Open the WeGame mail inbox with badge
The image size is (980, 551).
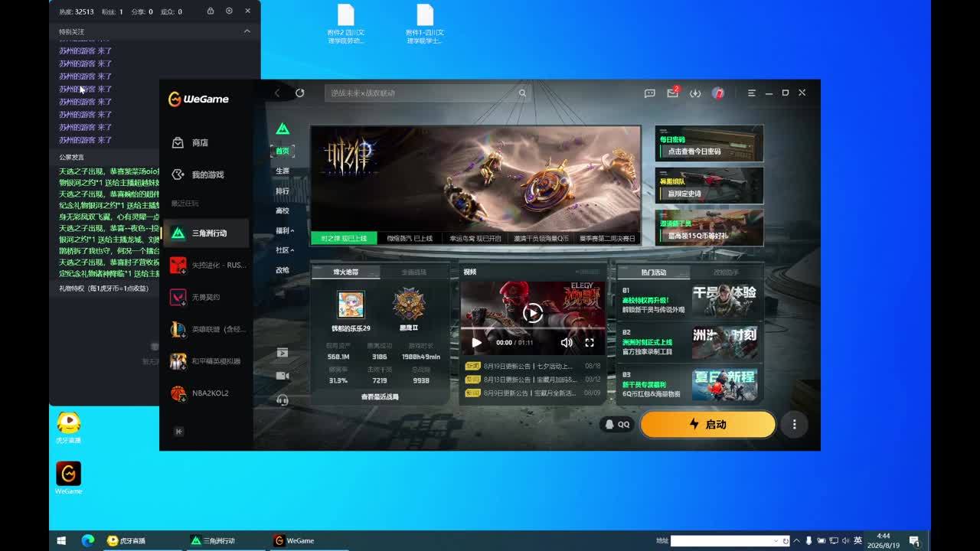(672, 93)
